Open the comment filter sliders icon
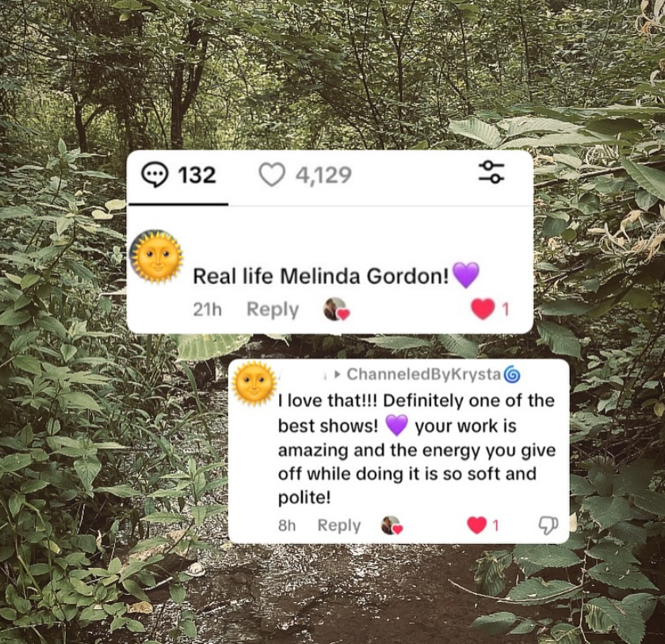The image size is (665, 644). [x=491, y=172]
